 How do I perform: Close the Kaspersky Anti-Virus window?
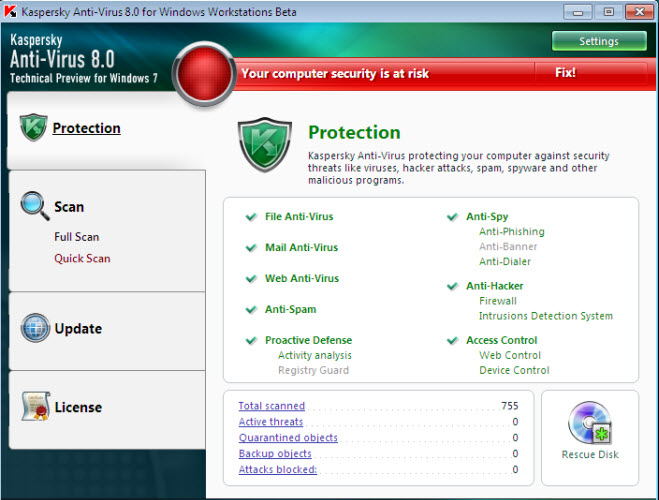[639, 12]
